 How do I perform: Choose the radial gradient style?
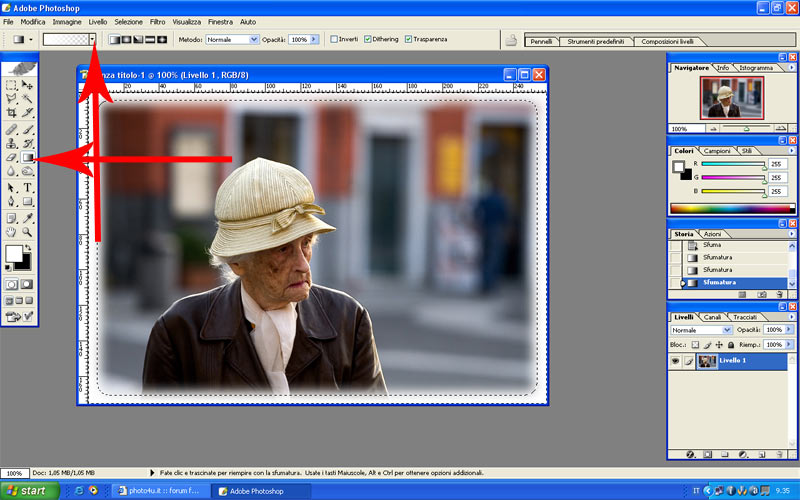point(126,39)
